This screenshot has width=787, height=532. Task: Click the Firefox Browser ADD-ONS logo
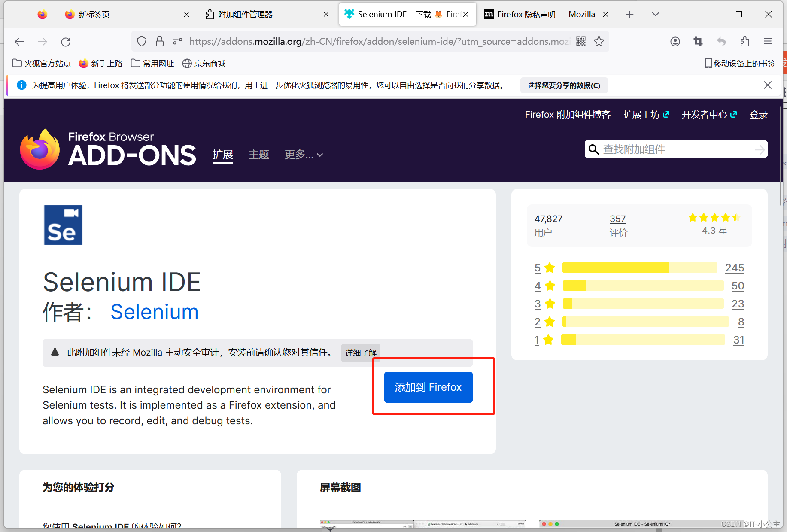coord(108,149)
